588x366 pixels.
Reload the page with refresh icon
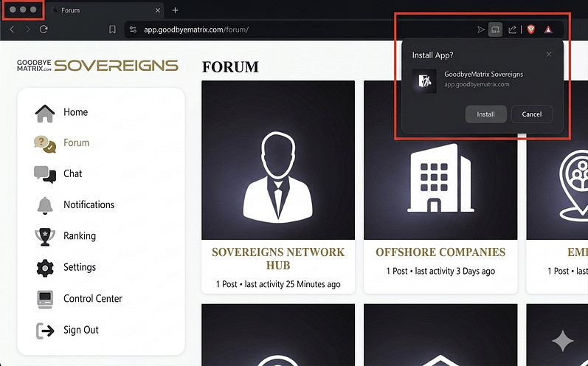(x=44, y=30)
